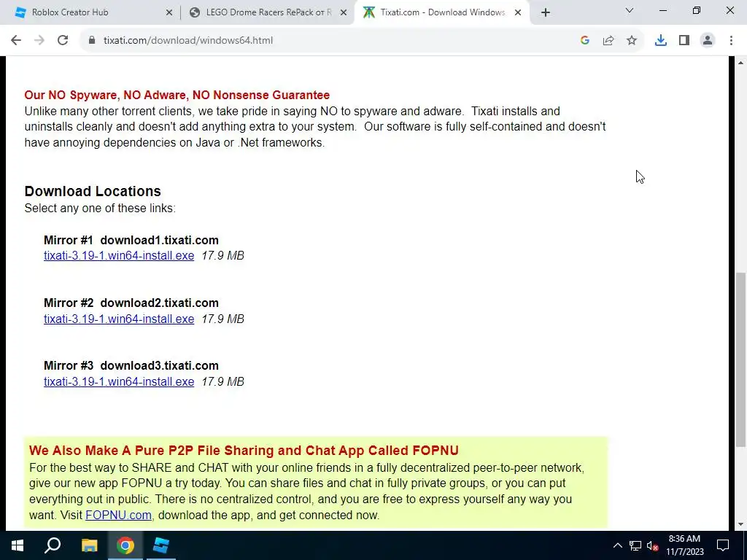Open the Chrome three-dot menu

coord(731,41)
